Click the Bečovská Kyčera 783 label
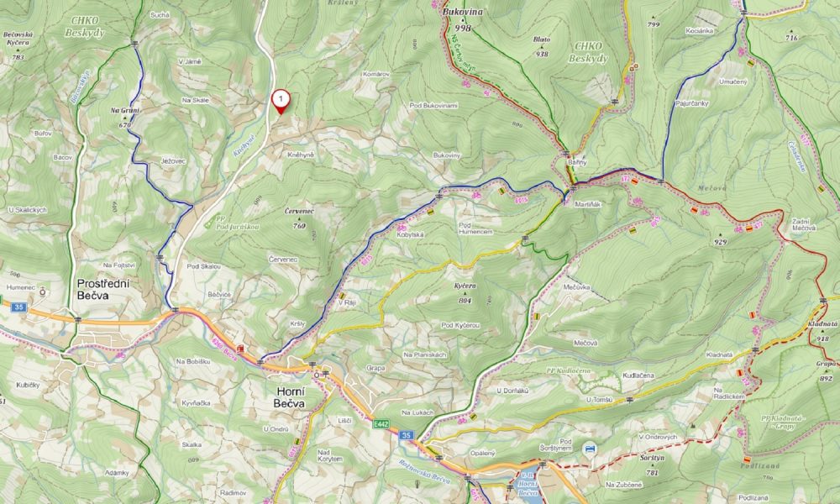The height and width of the screenshot is (504, 840). click(18, 45)
